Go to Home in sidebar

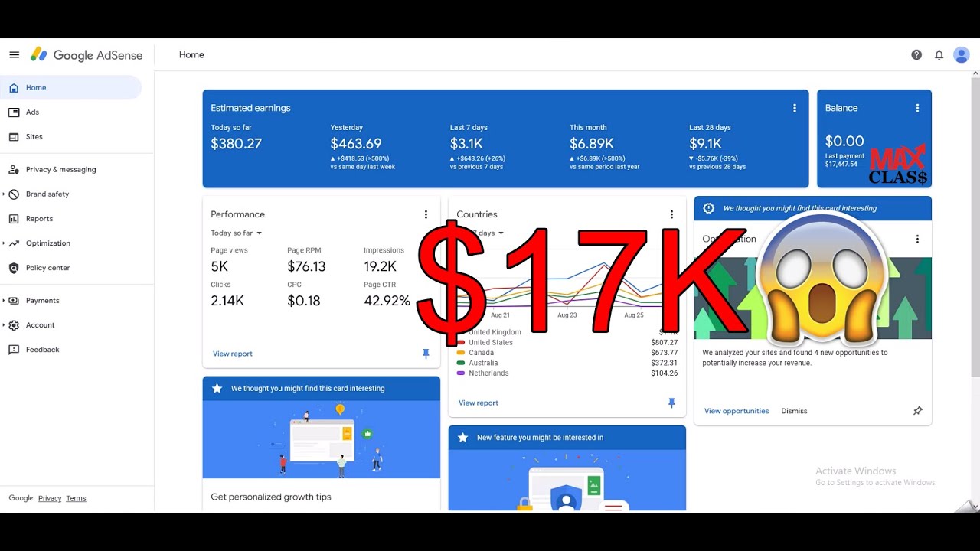click(x=70, y=88)
